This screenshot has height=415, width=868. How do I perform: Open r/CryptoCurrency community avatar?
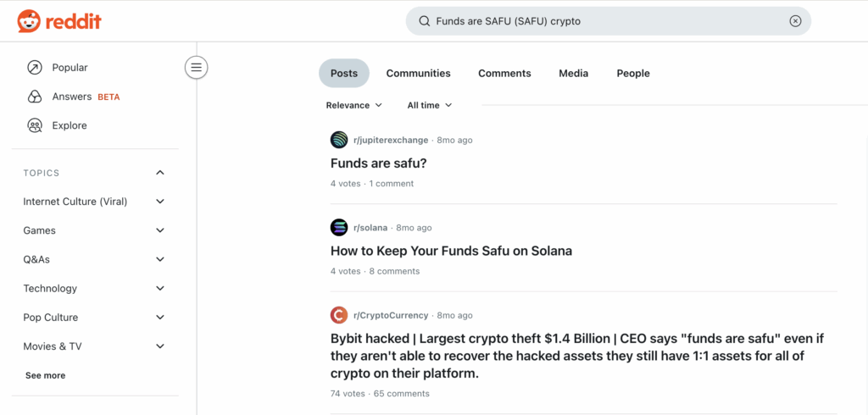click(339, 315)
